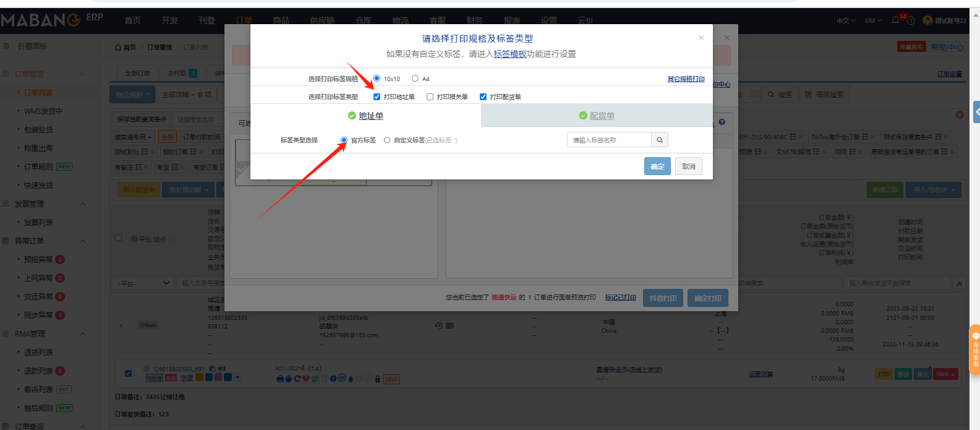The image size is (980, 430).
Task: Open the 设置 top menu
Action: [548, 20]
